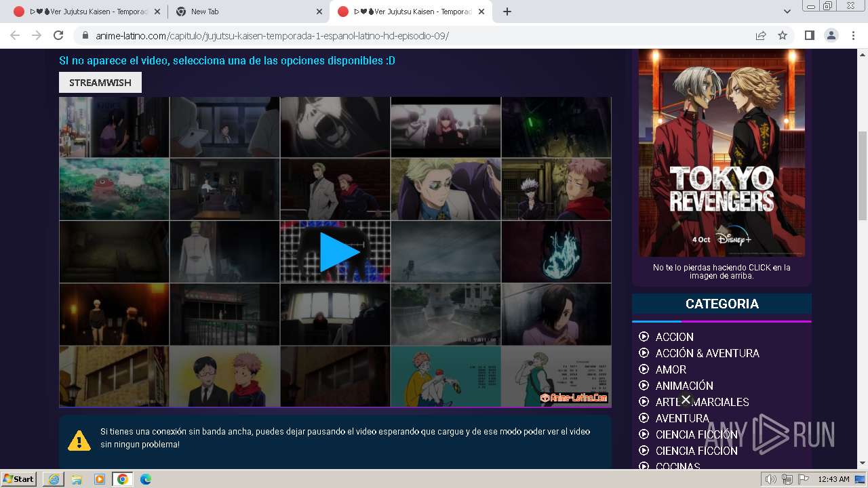The image size is (868, 488).
Task: Reload the current page
Action: pyautogui.click(x=58, y=35)
